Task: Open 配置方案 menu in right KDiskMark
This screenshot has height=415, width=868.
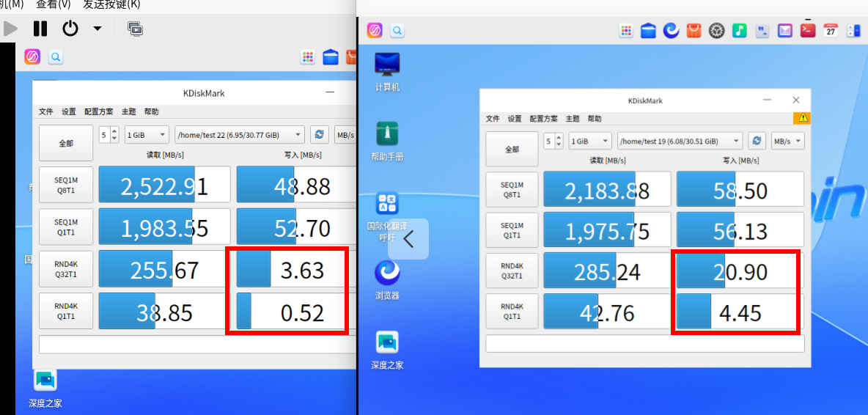Action: pyautogui.click(x=544, y=118)
